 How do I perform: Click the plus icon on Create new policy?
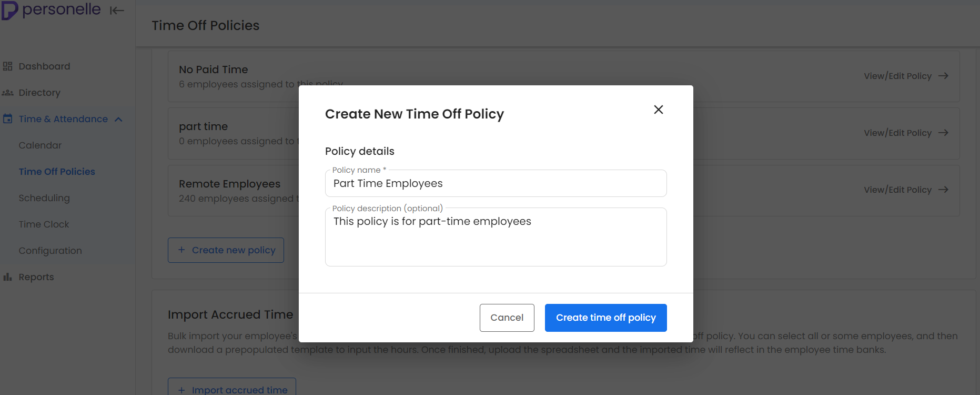coord(181,250)
